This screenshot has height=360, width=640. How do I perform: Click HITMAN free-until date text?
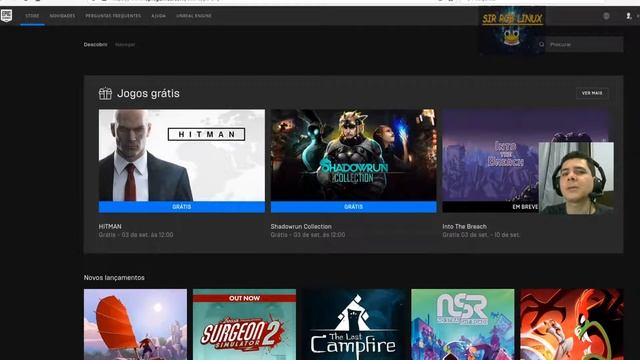tap(136, 235)
